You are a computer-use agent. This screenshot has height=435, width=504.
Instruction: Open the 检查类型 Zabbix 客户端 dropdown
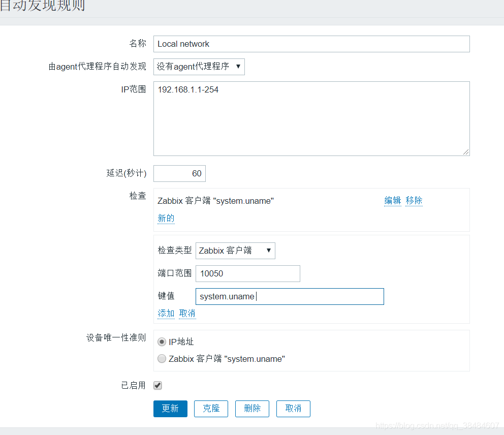[x=235, y=251]
